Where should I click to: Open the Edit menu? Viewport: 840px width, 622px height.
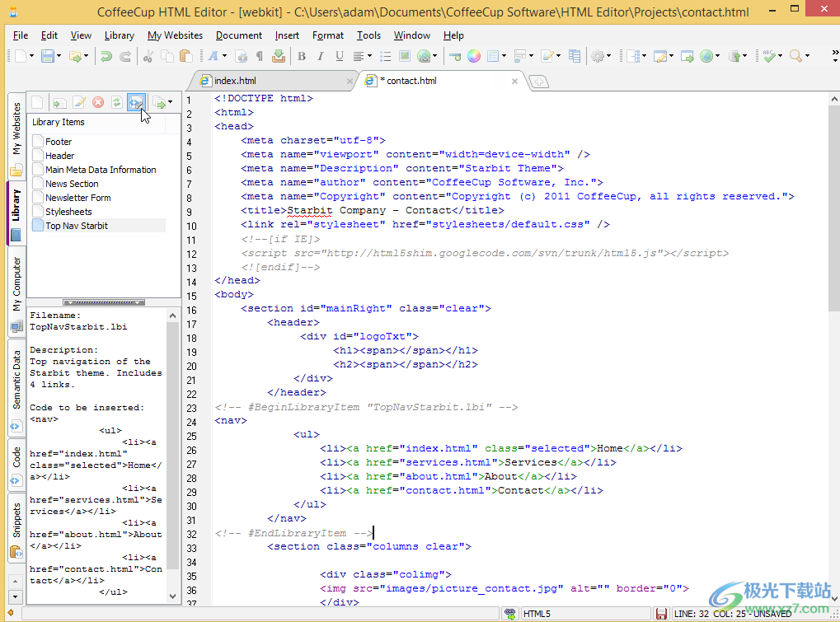(x=49, y=35)
